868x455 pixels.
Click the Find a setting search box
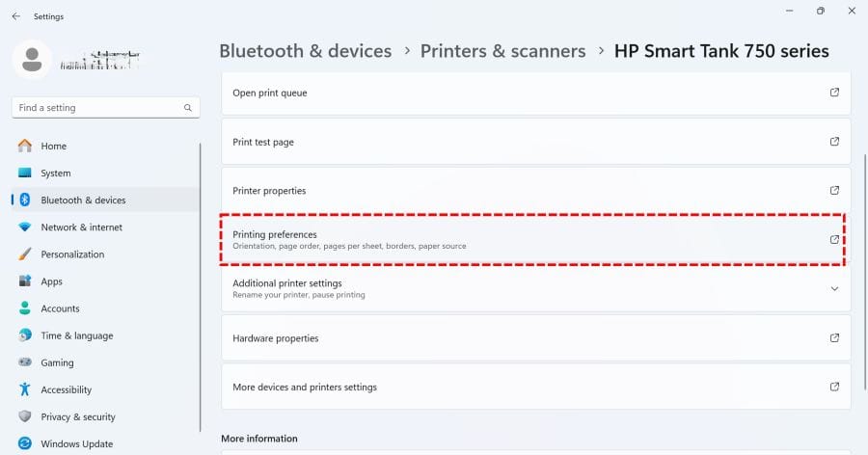click(x=96, y=108)
